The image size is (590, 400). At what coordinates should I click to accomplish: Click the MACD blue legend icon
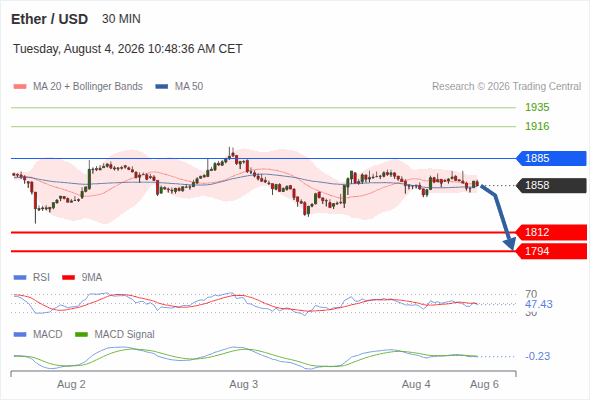[x=20, y=335]
